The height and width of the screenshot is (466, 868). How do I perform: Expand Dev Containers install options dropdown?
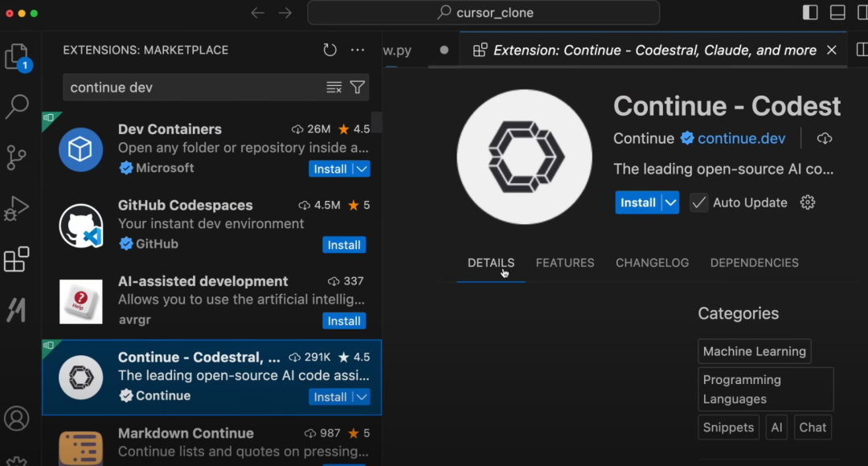tap(362, 170)
